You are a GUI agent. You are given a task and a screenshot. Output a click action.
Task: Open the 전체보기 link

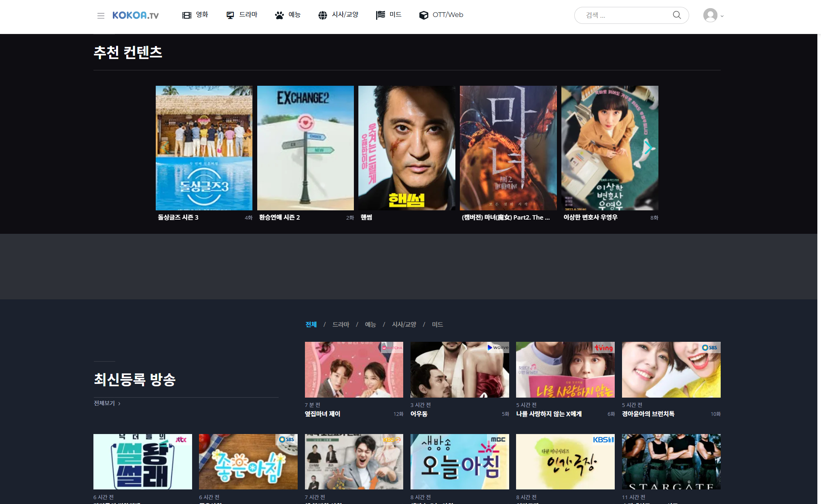[107, 403]
